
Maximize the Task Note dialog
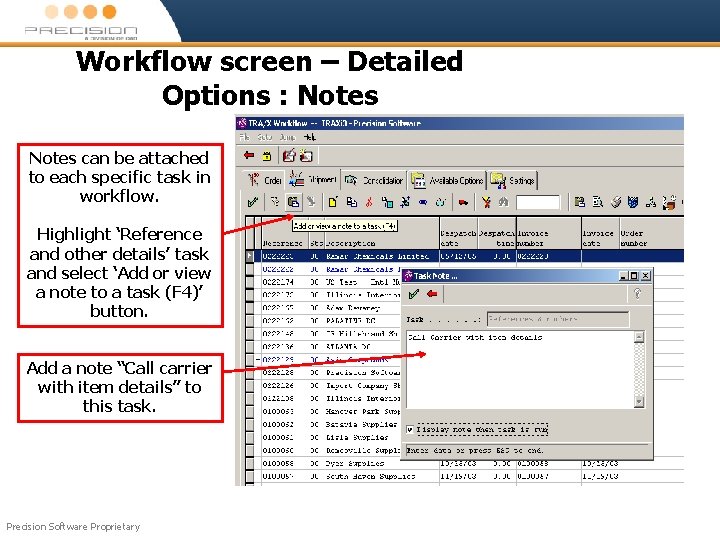(x=634, y=276)
